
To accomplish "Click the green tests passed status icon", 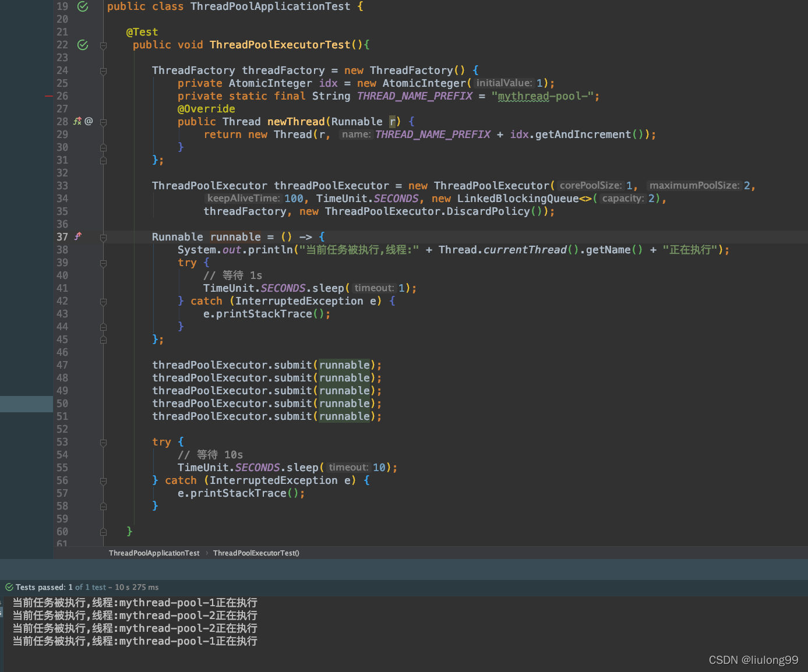I will [9, 587].
